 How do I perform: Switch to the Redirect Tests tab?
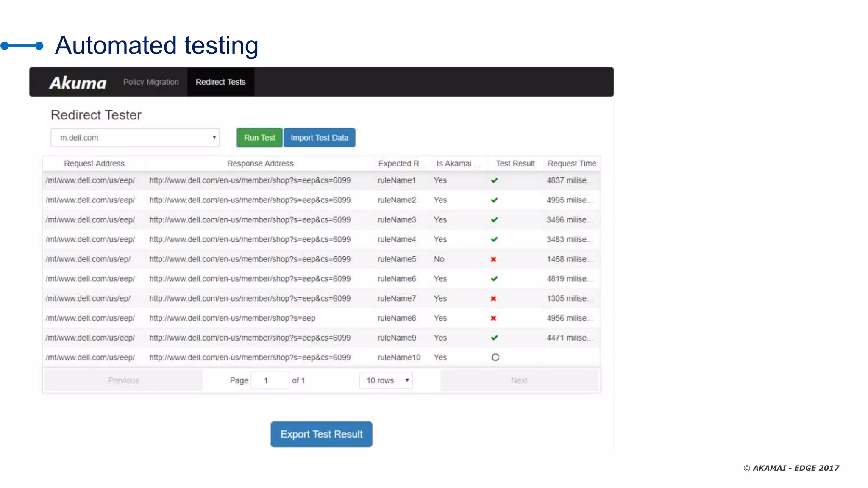coord(220,82)
